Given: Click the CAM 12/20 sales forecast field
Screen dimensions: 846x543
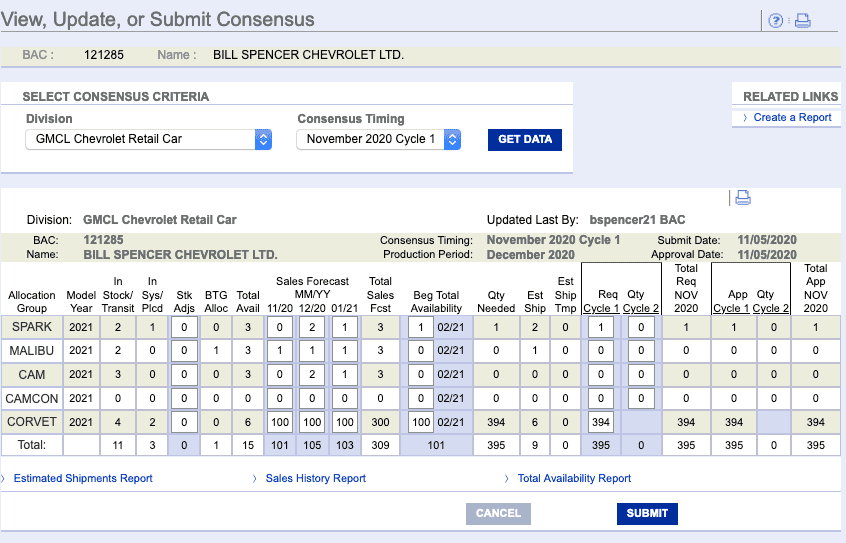Looking at the screenshot, I should click(314, 375).
